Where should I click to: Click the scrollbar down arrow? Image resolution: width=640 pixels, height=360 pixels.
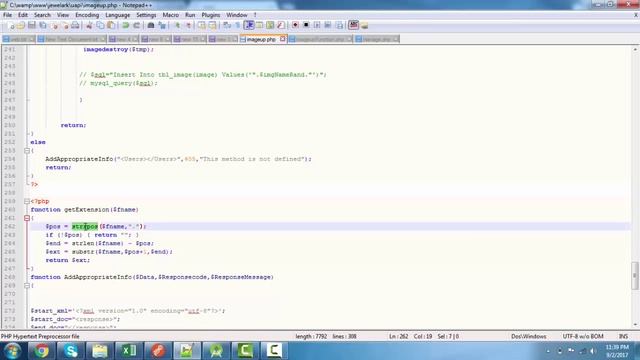pyautogui.click(x=635, y=325)
